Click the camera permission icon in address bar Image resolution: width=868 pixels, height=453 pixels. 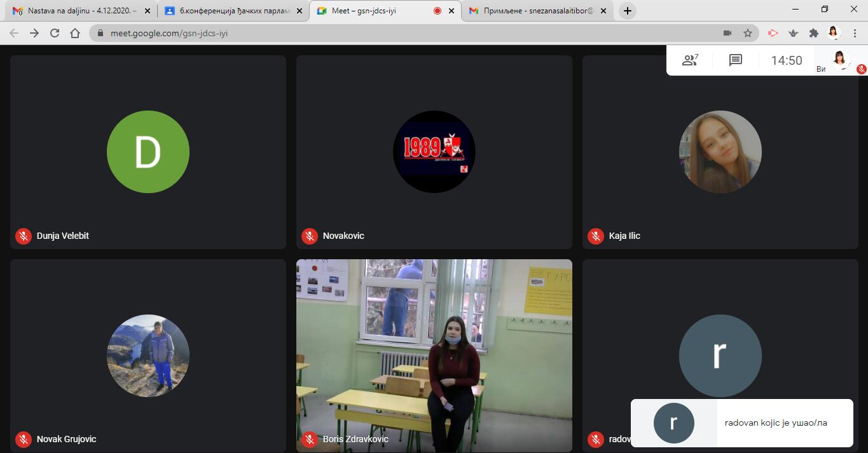(x=727, y=33)
